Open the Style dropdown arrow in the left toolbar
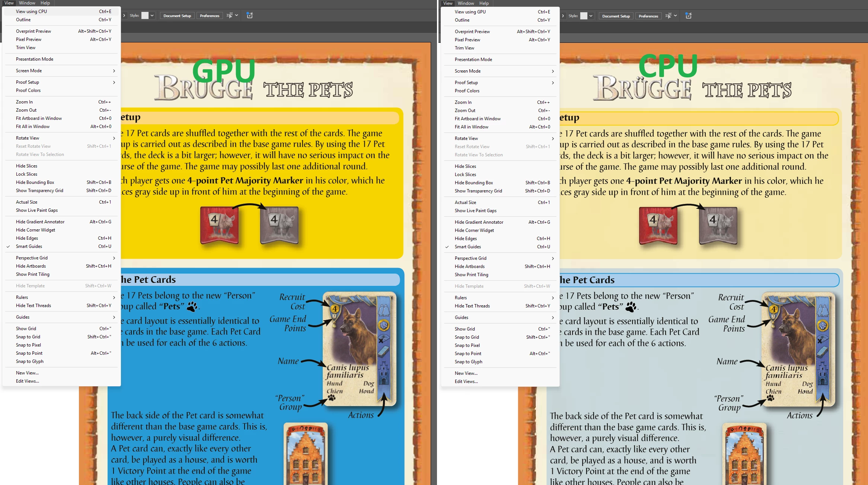The image size is (868, 485). [x=152, y=15]
